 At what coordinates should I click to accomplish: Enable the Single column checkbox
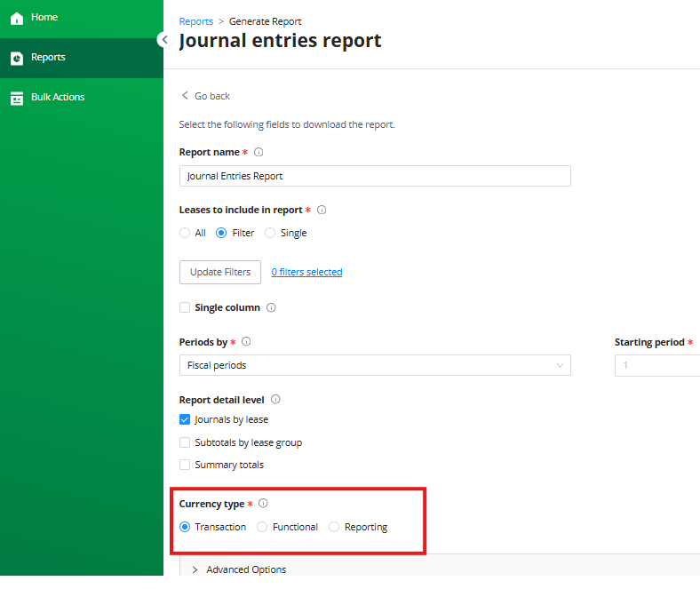tap(185, 307)
